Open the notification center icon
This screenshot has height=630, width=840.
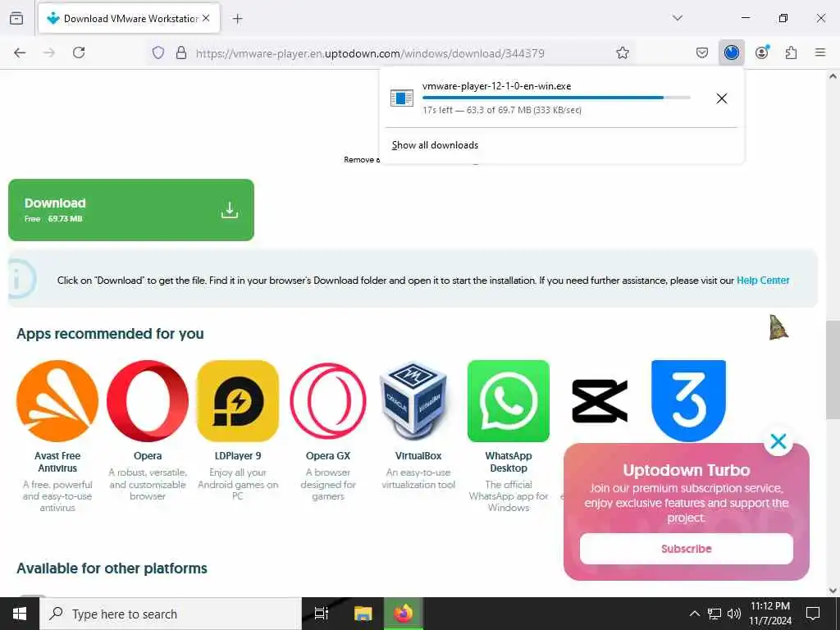pyautogui.click(x=813, y=614)
